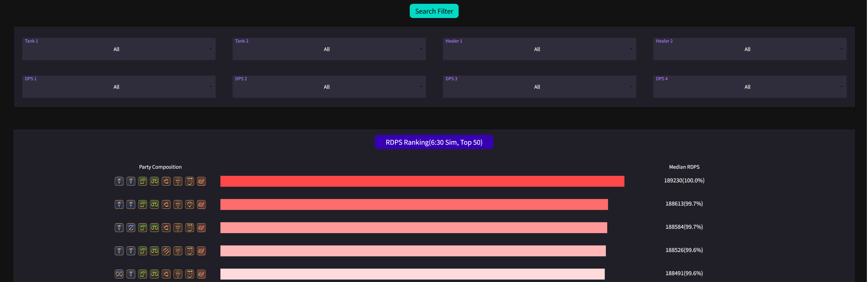Click Dark Knight icon in 188491 row
The image size is (868, 282).
131,274
